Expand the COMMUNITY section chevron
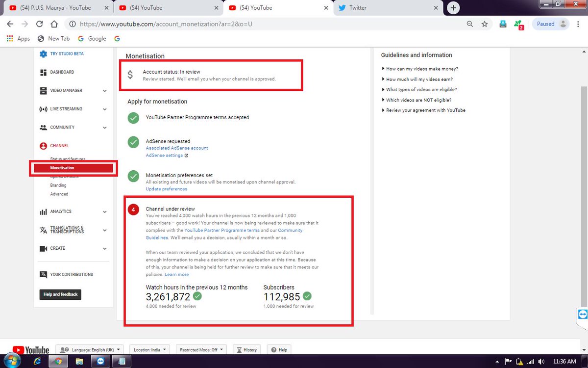 coord(105,128)
